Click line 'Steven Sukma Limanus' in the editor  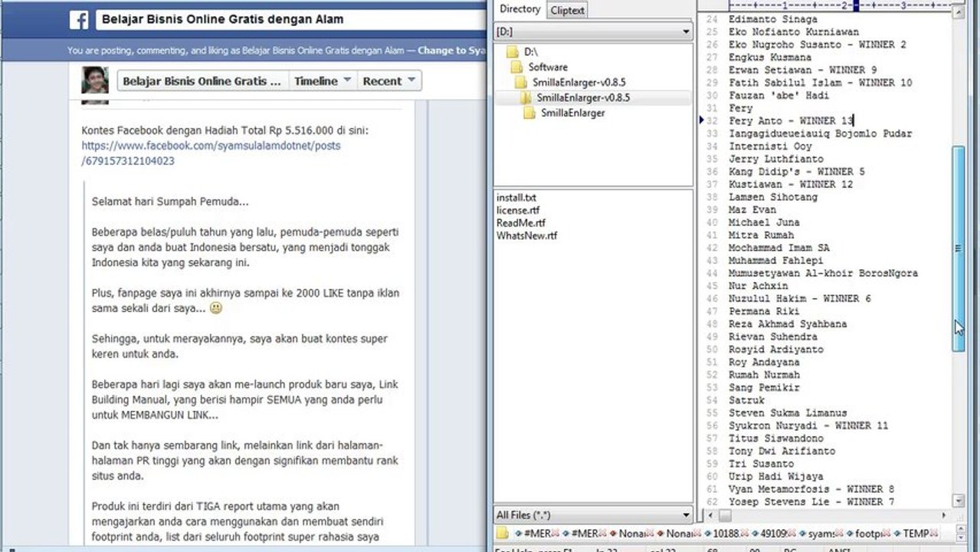click(x=788, y=413)
